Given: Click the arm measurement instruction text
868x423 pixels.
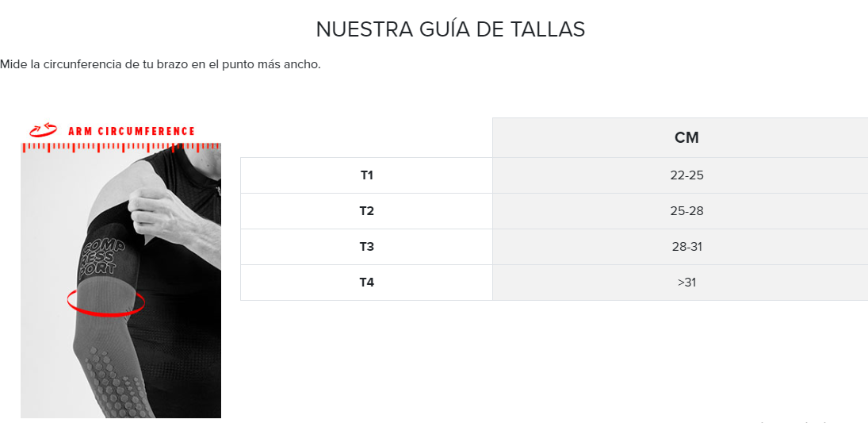Looking at the screenshot, I should pos(161,64).
